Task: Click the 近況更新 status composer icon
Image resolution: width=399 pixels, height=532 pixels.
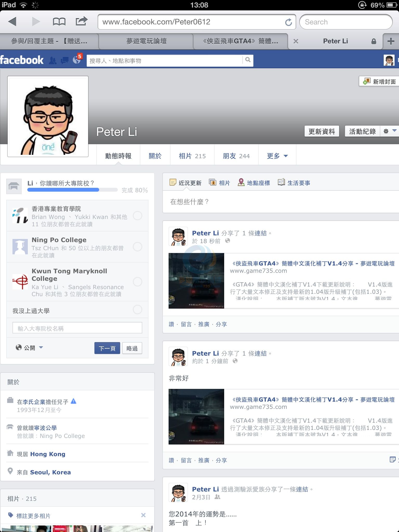Action: pyautogui.click(x=172, y=182)
